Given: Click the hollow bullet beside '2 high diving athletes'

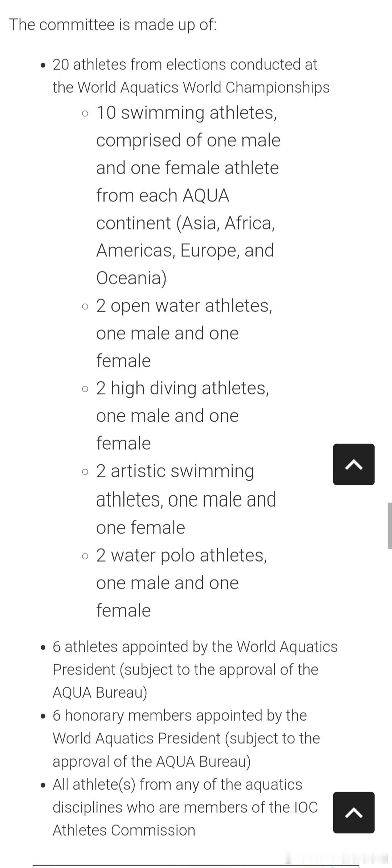Looking at the screenshot, I should (x=85, y=389).
